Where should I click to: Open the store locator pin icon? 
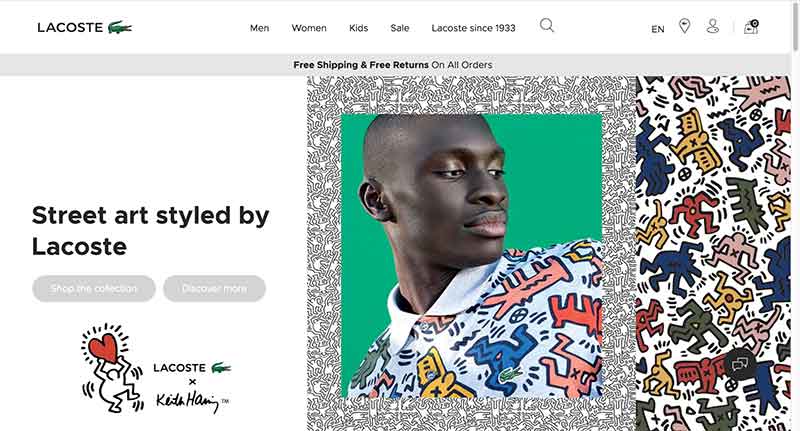pos(685,26)
